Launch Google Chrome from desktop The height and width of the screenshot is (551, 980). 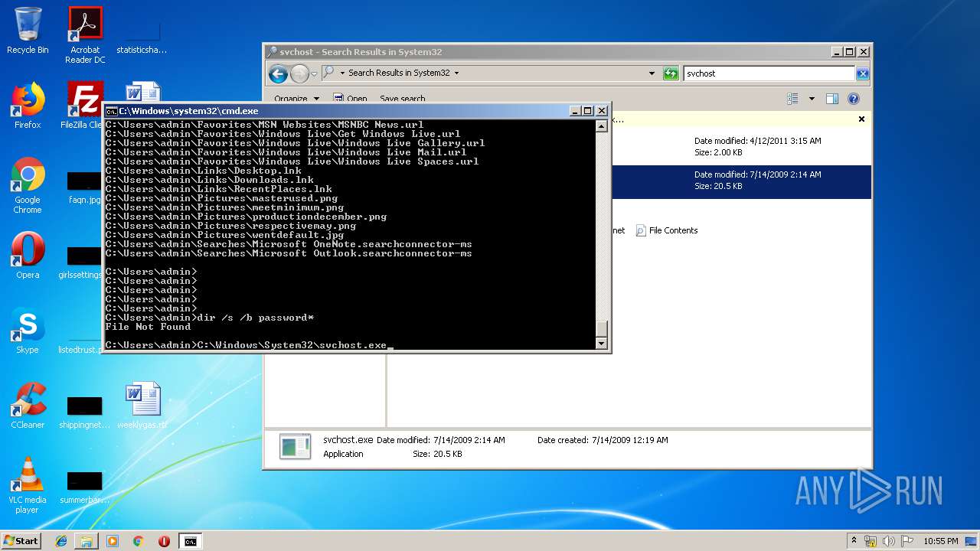pyautogui.click(x=28, y=185)
